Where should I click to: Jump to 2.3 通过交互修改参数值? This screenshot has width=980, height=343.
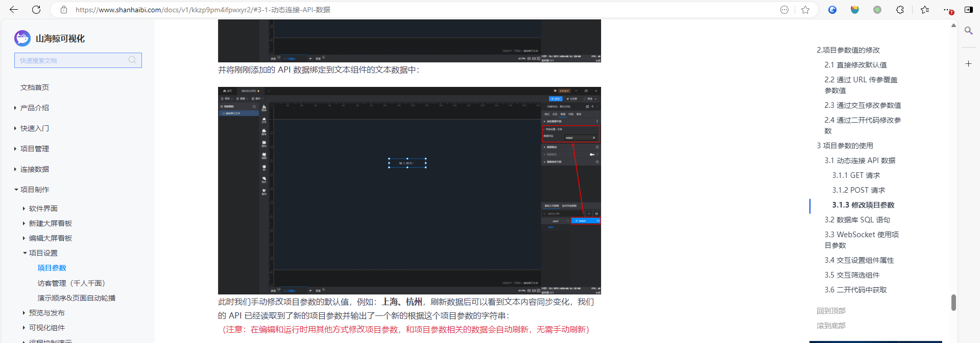[x=863, y=105]
